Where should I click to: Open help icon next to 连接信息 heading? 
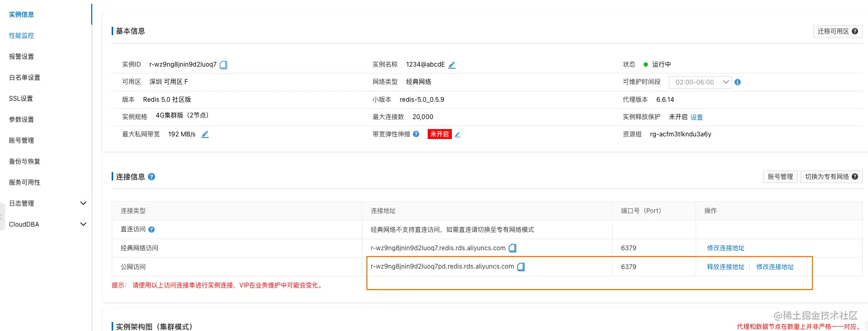coord(151,177)
